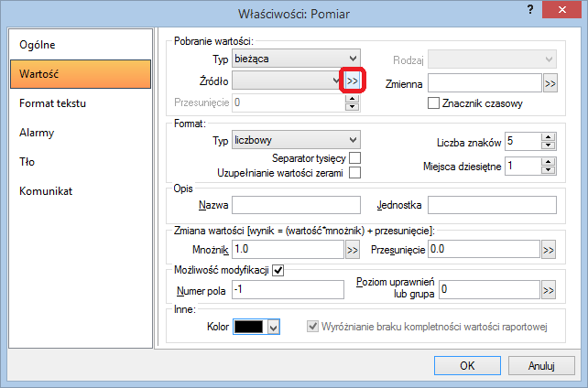
Task: Enable the Znacznik czasowy checkbox
Action: point(433,103)
